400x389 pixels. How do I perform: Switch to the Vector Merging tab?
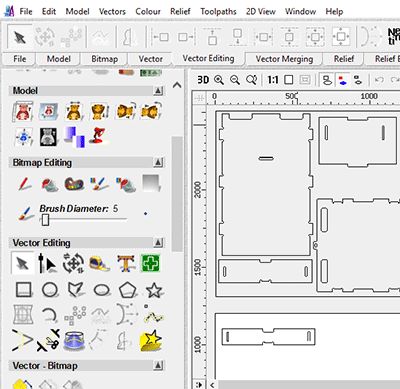click(x=284, y=59)
